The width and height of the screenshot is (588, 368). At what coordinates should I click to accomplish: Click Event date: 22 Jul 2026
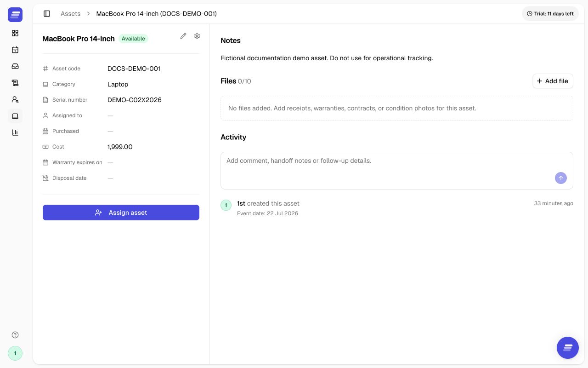pyautogui.click(x=267, y=213)
